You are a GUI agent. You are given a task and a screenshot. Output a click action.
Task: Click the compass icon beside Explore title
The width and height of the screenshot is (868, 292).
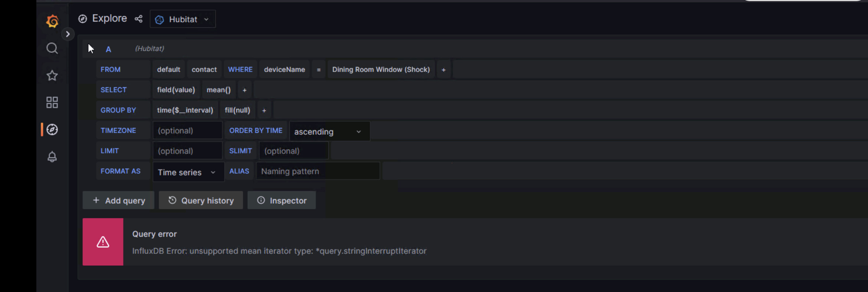83,19
